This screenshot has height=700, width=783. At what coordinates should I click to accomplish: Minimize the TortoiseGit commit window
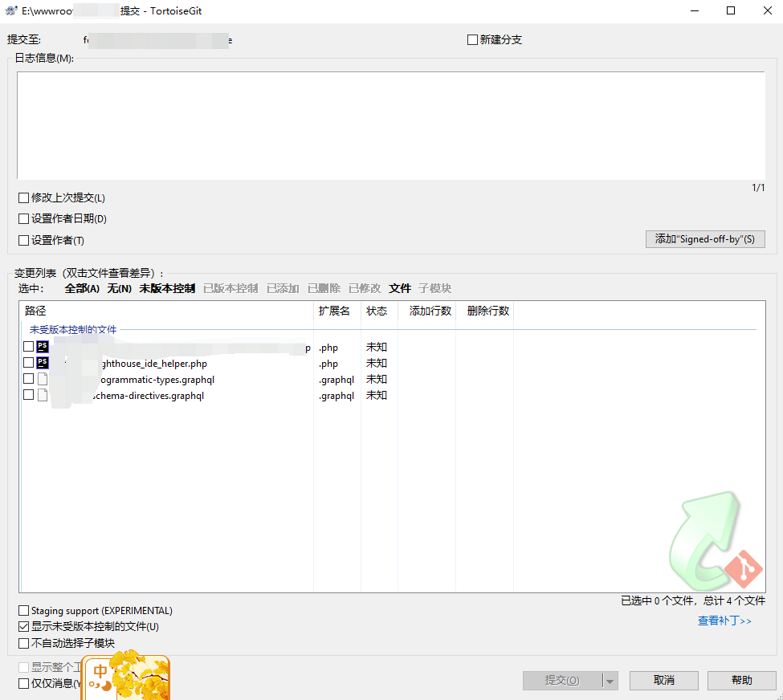[694, 10]
